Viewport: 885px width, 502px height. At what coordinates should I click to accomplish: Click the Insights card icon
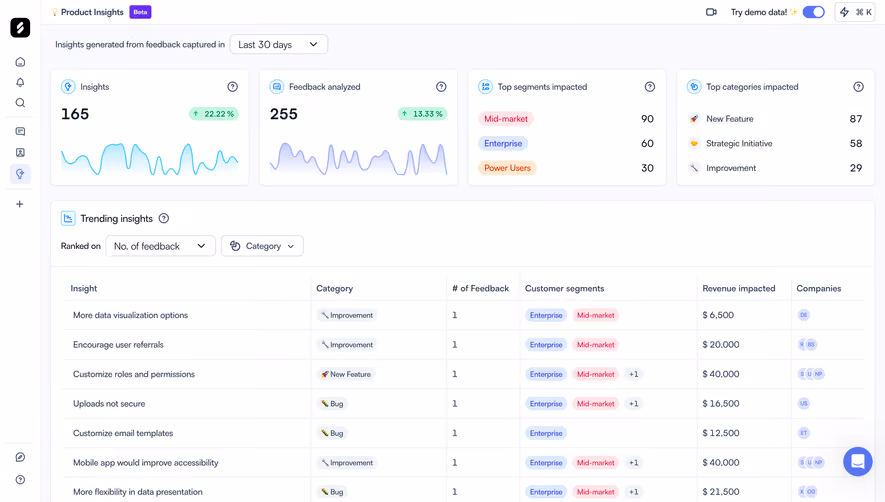point(68,86)
